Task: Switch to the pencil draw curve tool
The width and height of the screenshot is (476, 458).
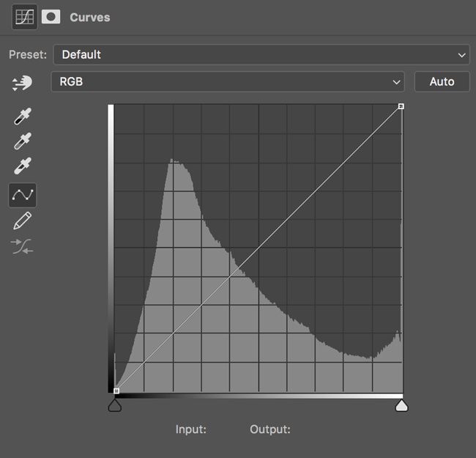Action: click(x=23, y=221)
